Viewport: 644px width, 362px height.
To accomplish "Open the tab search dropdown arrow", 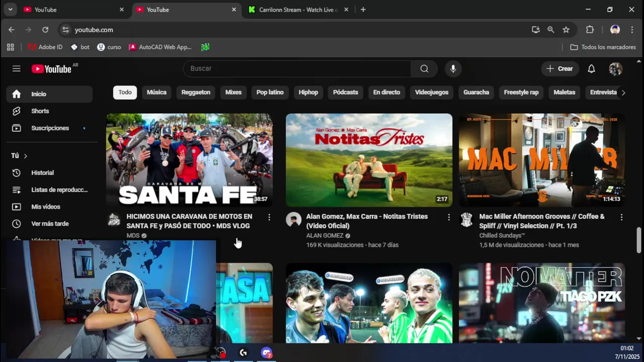I will 10,10.
